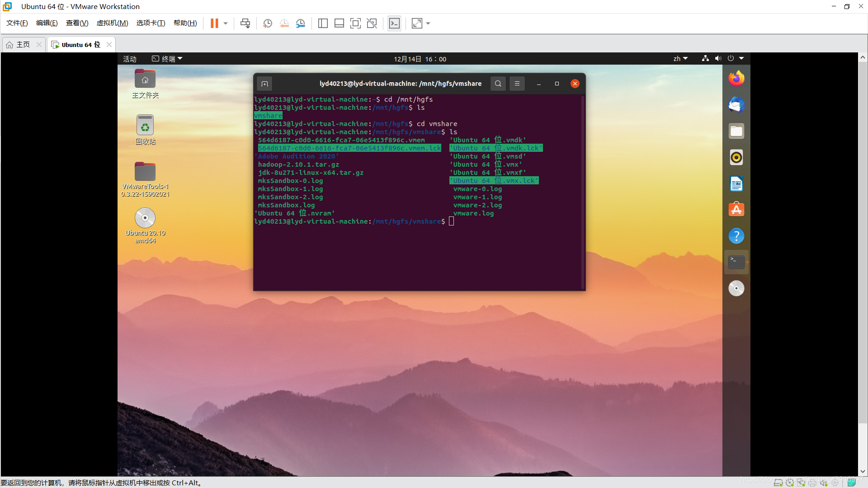Open the 终端 app menu in top bar
The image size is (868, 488).
(167, 59)
